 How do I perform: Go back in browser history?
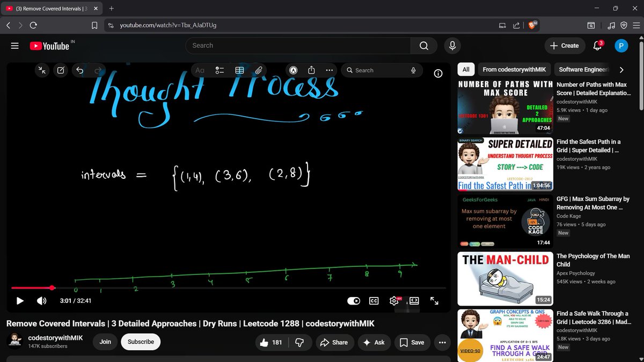click(x=9, y=25)
